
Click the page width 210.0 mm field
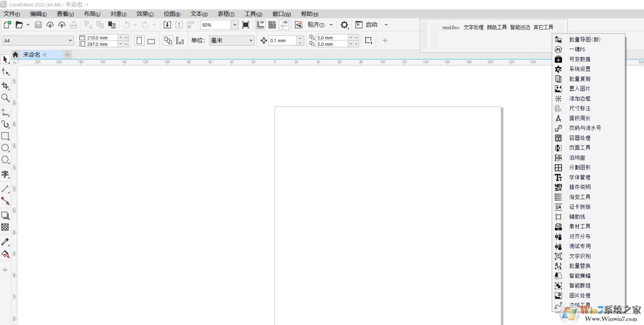[x=102, y=38]
